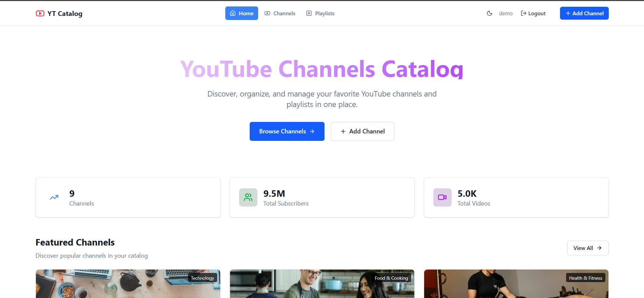This screenshot has width=644, height=298.
Task: Open the Home tab in the navbar
Action: click(242, 14)
